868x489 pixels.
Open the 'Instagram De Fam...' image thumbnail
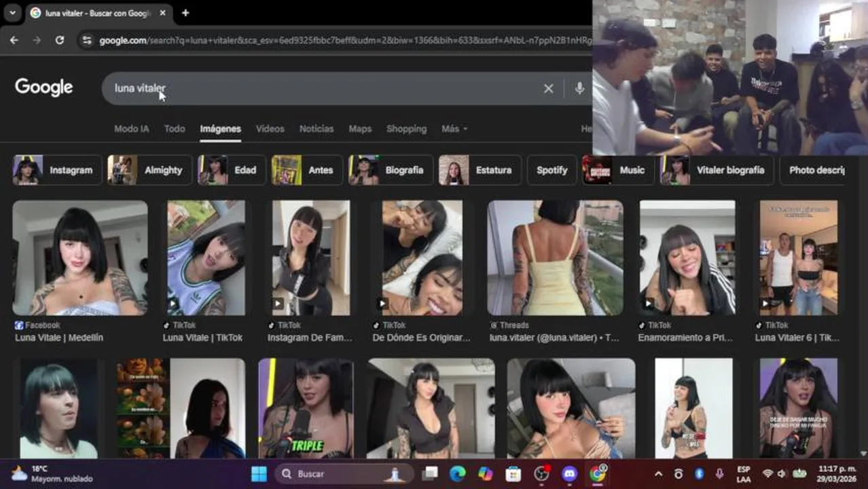pyautogui.click(x=311, y=258)
